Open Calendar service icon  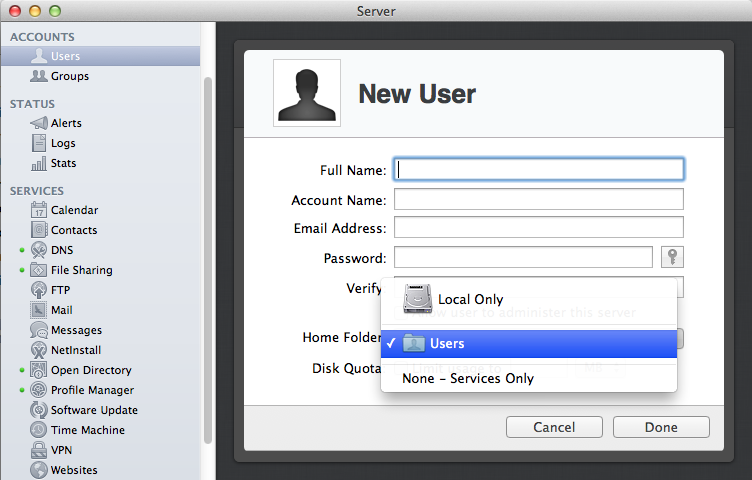(x=39, y=210)
